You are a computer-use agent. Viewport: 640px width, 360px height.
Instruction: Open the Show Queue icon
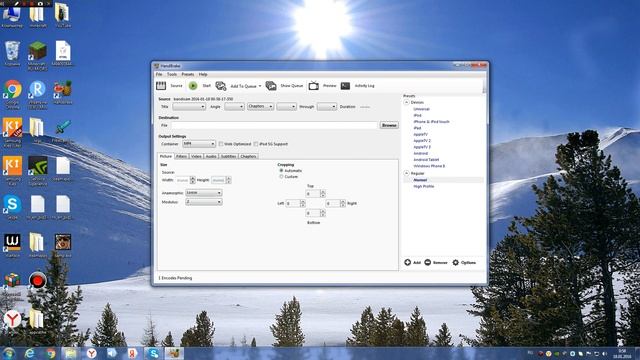(x=271, y=86)
